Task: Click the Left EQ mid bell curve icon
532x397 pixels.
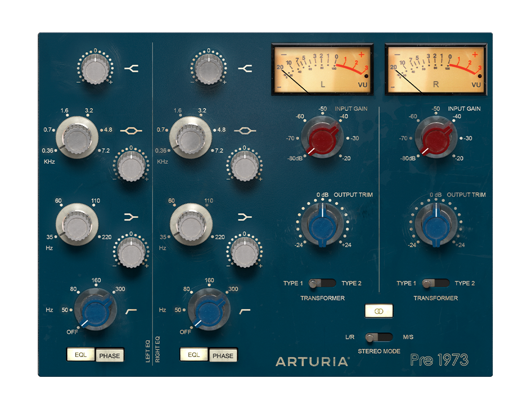Action: pos(131,130)
